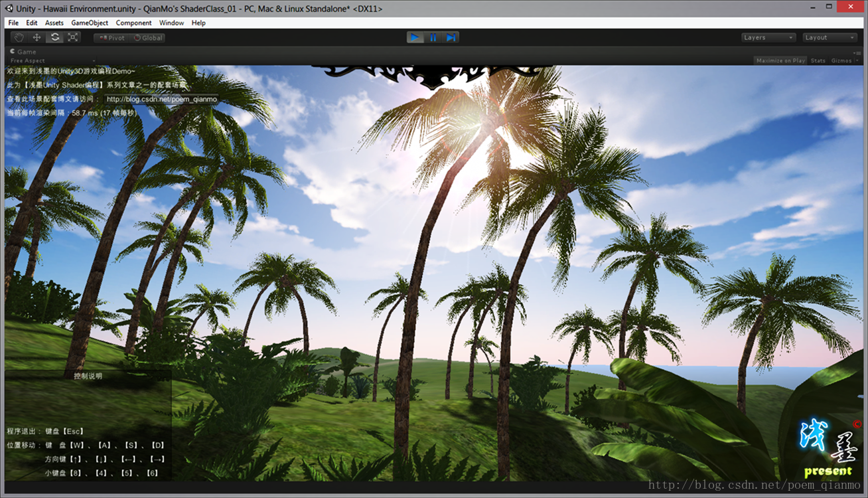Viewport: 868px width, 498px height.
Task: Select the Rotate tool
Action: click(55, 37)
